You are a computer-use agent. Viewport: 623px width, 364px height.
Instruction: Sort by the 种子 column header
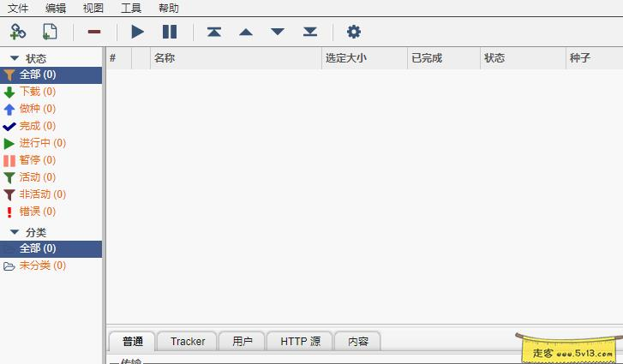click(x=595, y=58)
